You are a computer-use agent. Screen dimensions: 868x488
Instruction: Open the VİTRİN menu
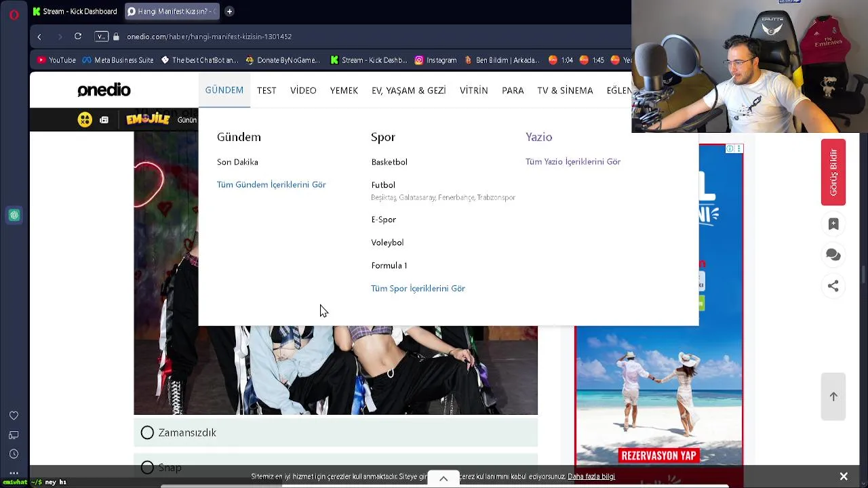pyautogui.click(x=474, y=90)
